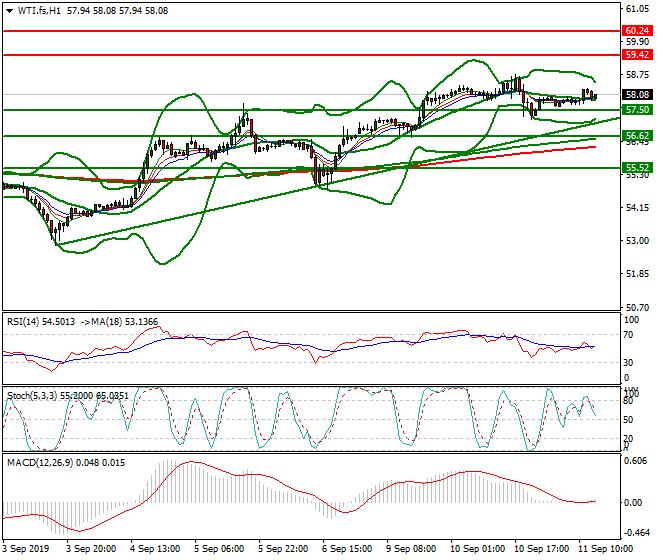Select the 4 Sep 13:00 time label
Viewport: 660px width, 560px height.
tap(155, 549)
